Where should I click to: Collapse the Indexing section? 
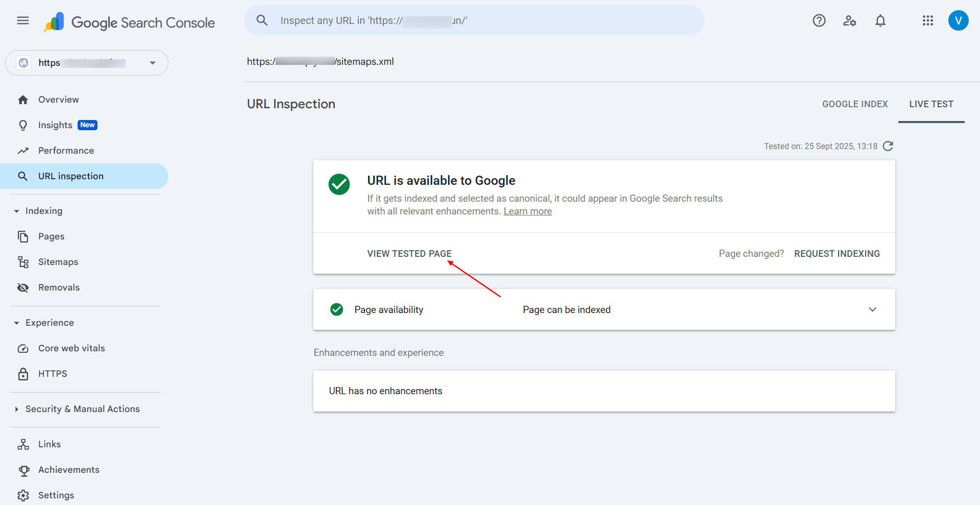click(17, 211)
